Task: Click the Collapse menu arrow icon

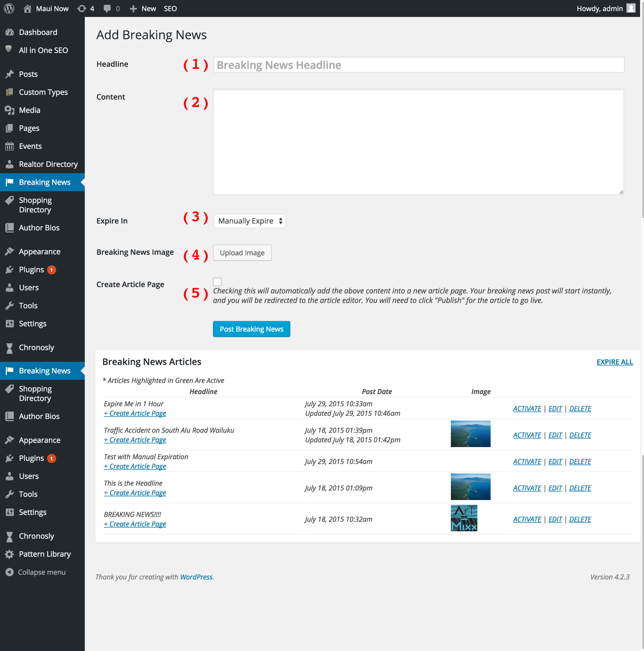Action: coord(10,572)
